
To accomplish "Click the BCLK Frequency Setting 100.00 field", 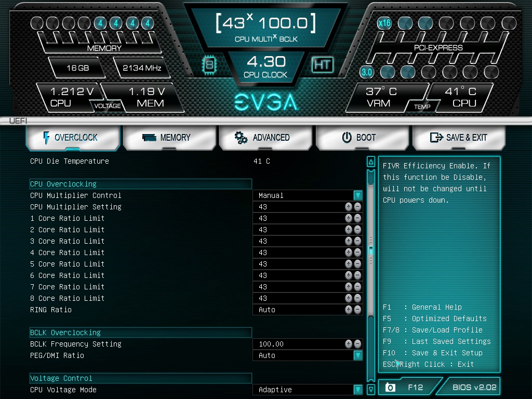I will (308, 344).
